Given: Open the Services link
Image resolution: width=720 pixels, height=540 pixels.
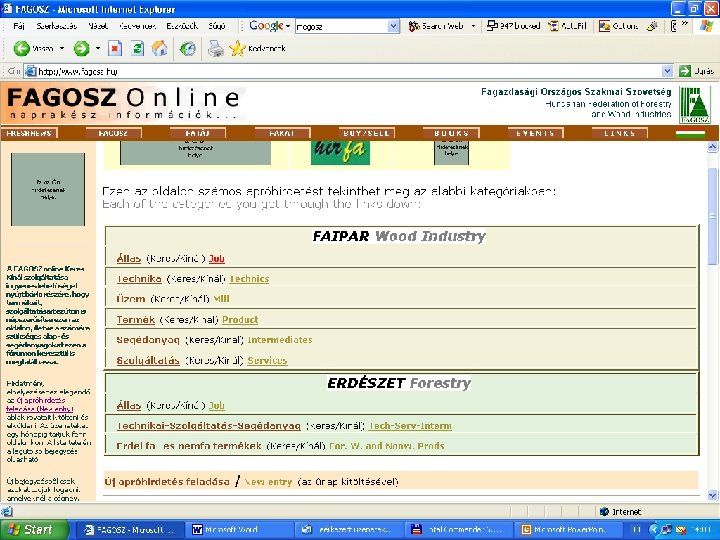Looking at the screenshot, I should pyautogui.click(x=267, y=360).
